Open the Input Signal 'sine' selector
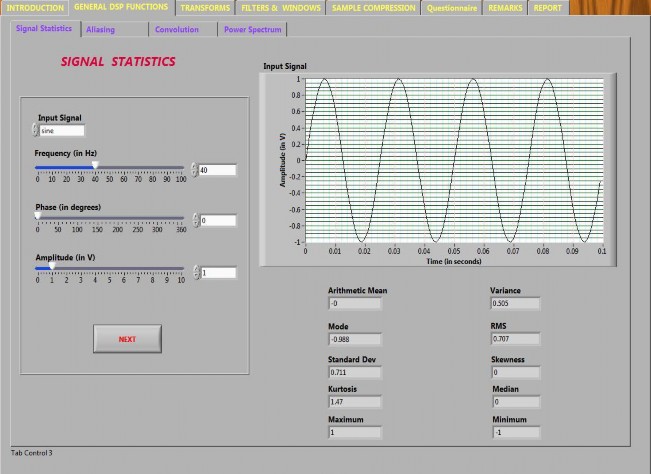 (62, 130)
